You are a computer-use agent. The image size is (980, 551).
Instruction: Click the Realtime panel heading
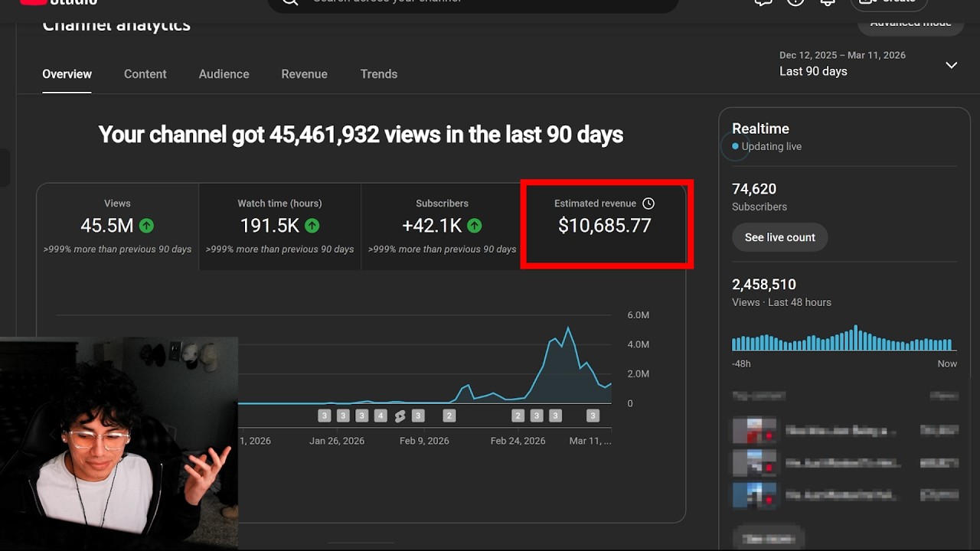760,129
